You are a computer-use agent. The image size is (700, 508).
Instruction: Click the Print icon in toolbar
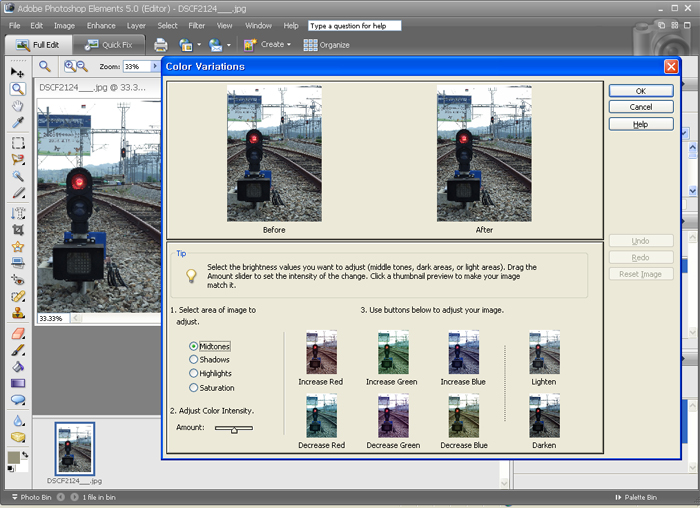(160, 45)
